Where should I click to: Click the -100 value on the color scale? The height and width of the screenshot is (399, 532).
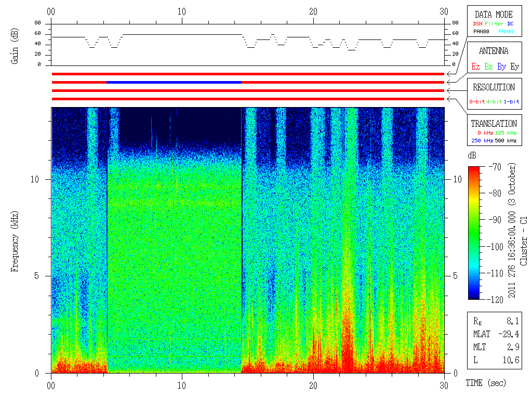(496, 247)
